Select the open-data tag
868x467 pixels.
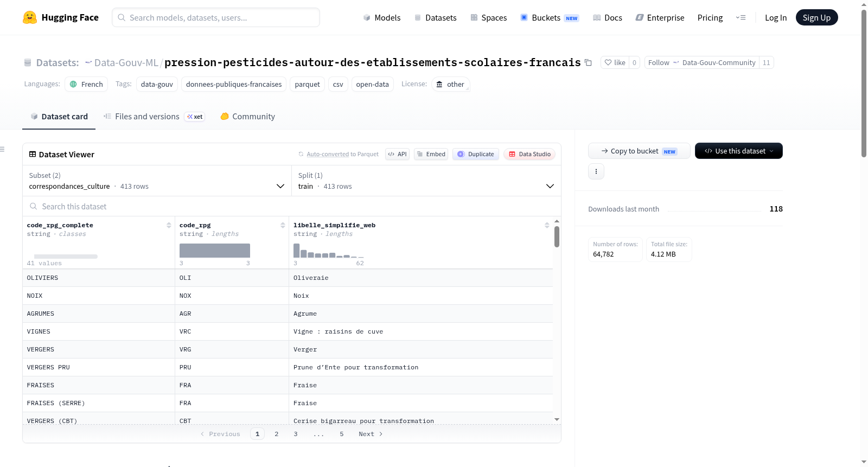tap(372, 84)
